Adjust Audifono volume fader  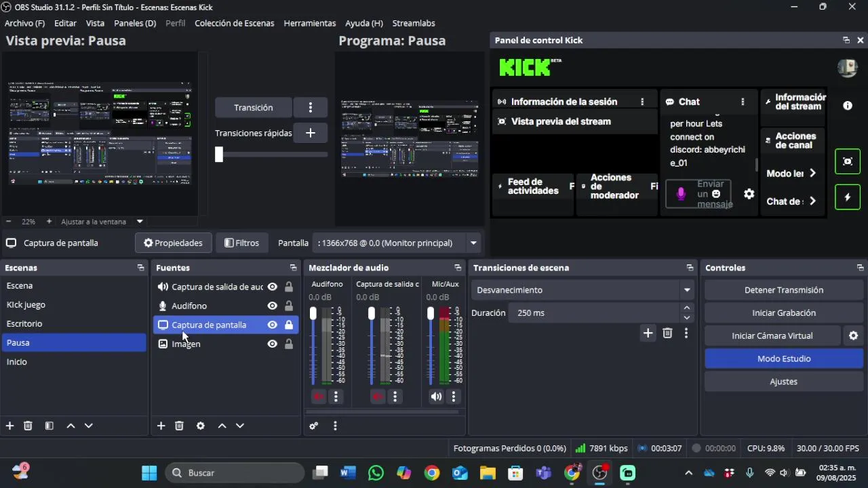(x=313, y=313)
